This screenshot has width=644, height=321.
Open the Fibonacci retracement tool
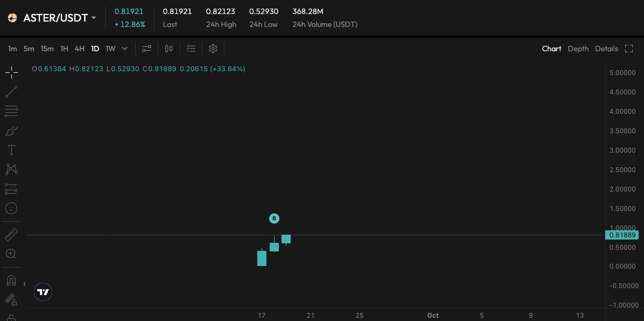click(x=11, y=111)
